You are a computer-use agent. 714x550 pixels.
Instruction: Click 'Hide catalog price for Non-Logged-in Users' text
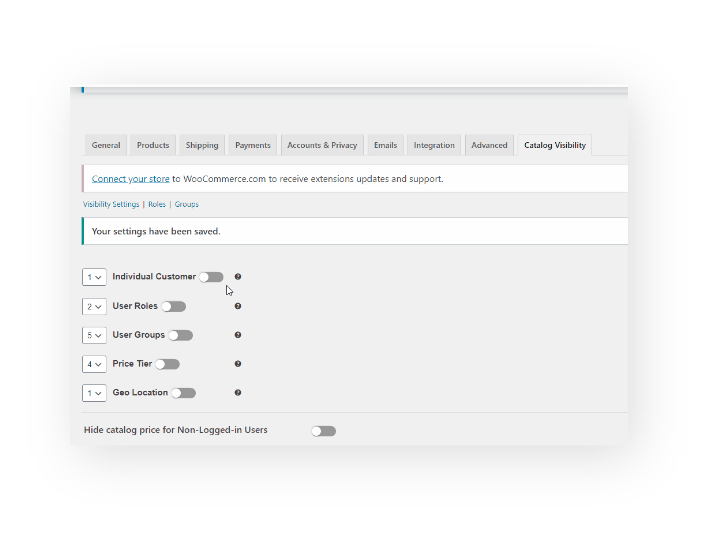[175, 430]
